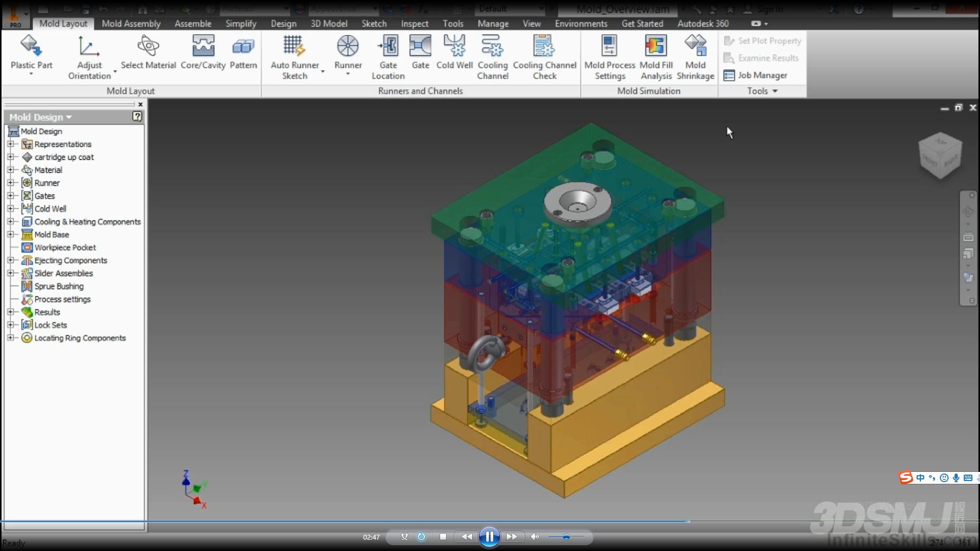Expand the Results tree node
The width and height of the screenshot is (980, 551).
point(10,312)
